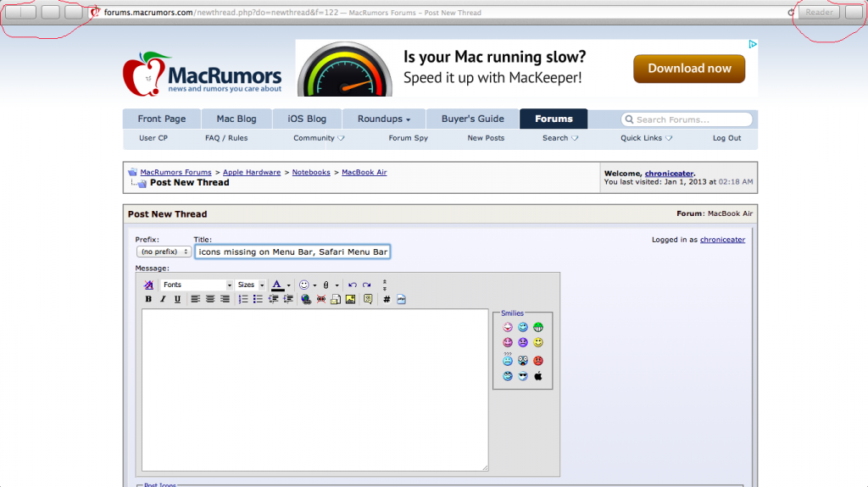
Task: Click the browser reload icon
Action: [791, 13]
